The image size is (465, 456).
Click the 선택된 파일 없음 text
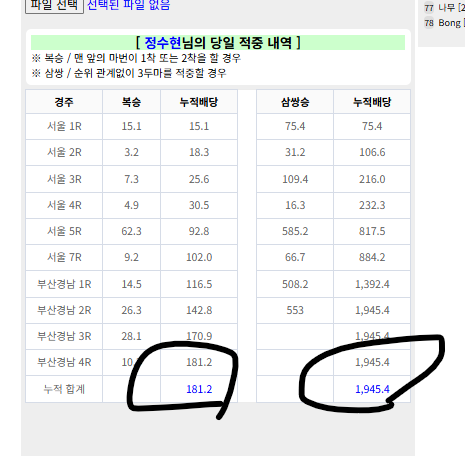pos(128,5)
